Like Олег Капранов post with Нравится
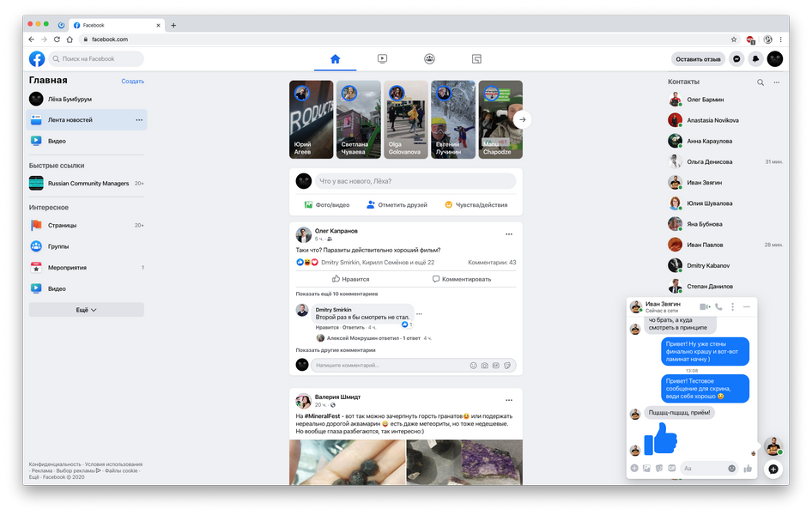The image size is (812, 515). (350, 279)
